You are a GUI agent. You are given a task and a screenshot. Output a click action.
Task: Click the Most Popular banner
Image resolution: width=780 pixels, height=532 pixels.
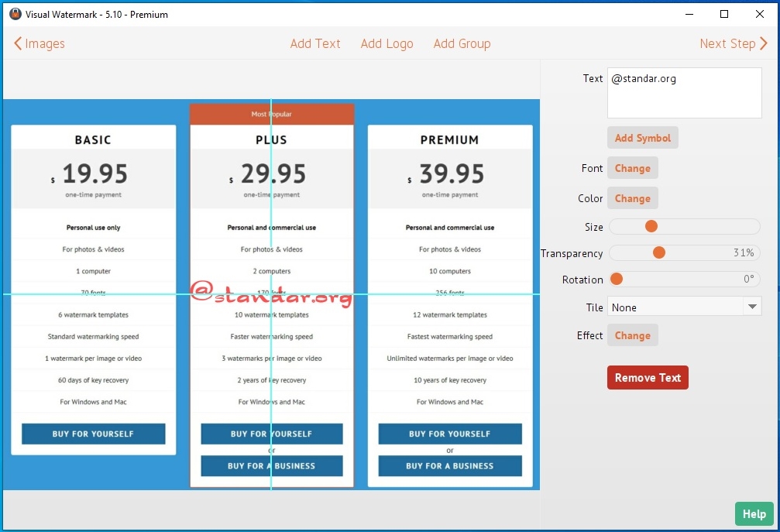272,115
